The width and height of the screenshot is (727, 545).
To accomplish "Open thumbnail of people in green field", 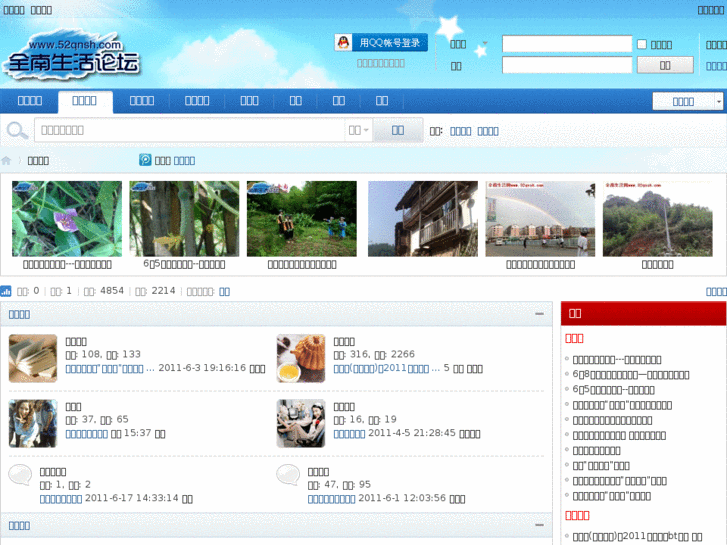I will [x=302, y=219].
